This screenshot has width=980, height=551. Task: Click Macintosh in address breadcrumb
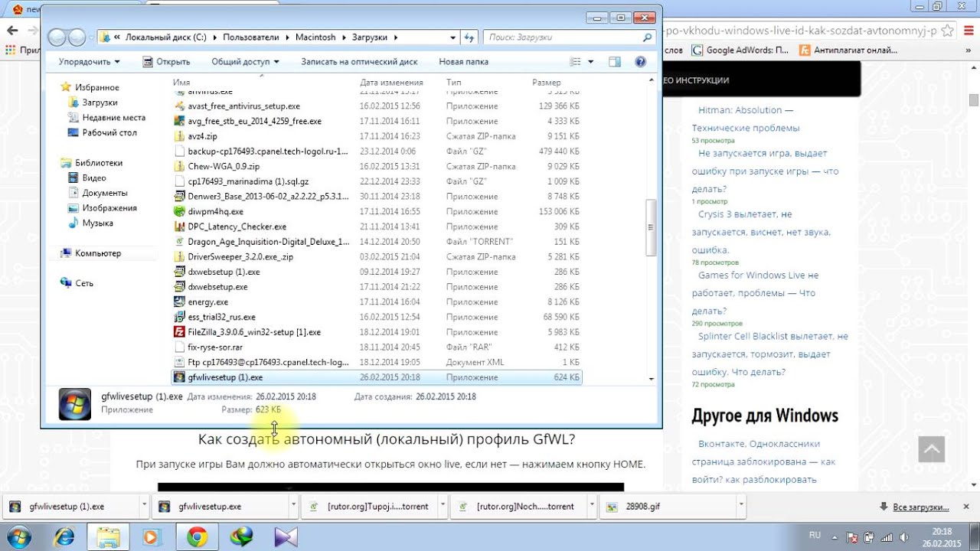coord(315,37)
